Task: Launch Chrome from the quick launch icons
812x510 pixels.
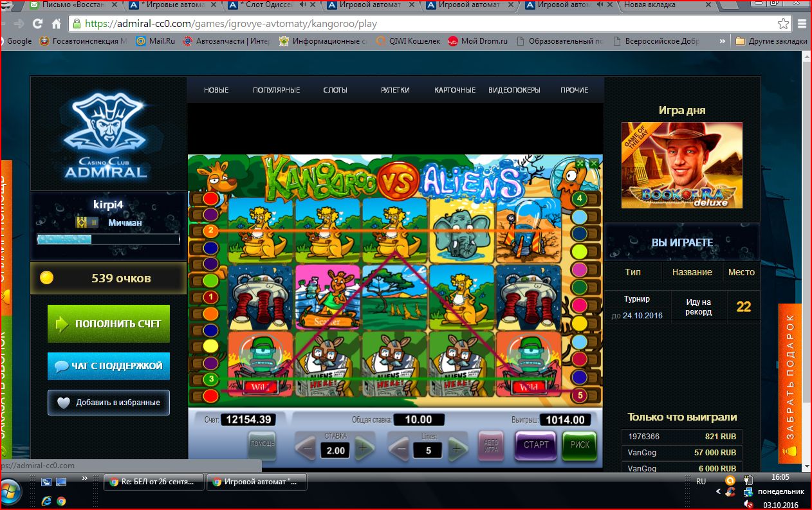Action: [61, 500]
